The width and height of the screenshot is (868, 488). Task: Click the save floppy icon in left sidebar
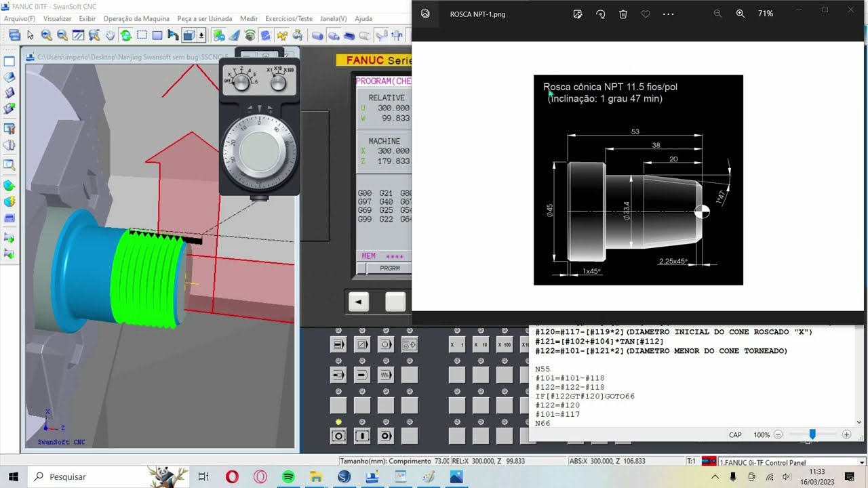(9, 93)
